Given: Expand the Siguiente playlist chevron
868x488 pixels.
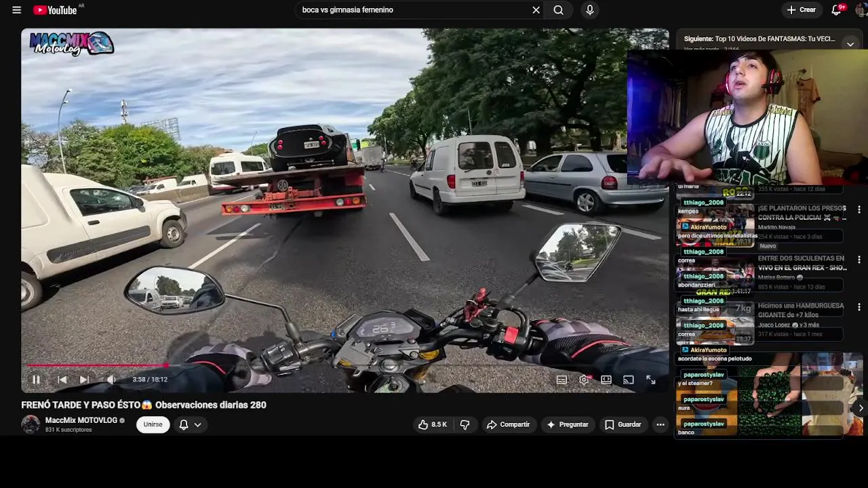Looking at the screenshot, I should tap(850, 44).
